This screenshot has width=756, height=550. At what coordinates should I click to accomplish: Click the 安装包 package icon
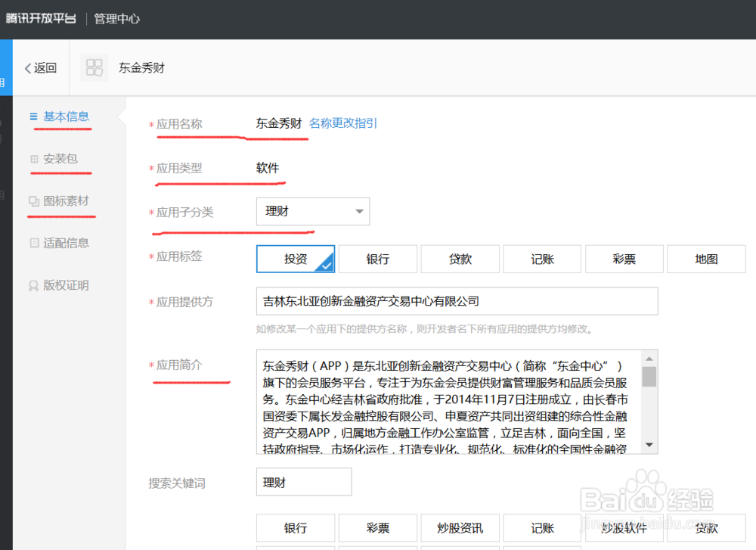coord(34,159)
